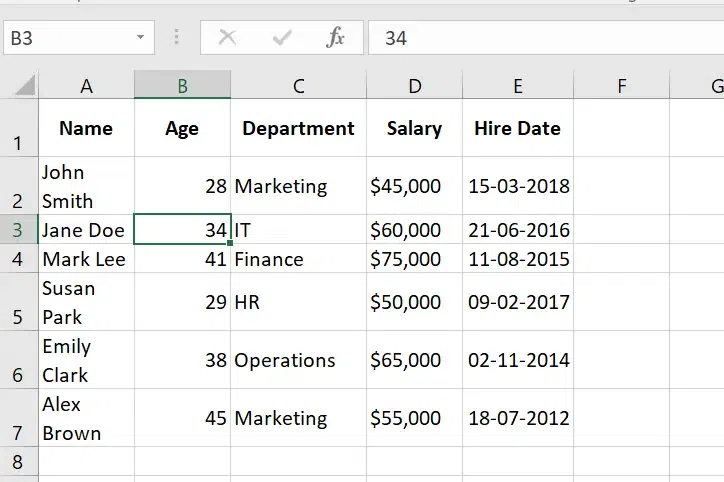Viewport: 724px width, 482px height.
Task: Click the Hire Date header cell
Action: 518,128
